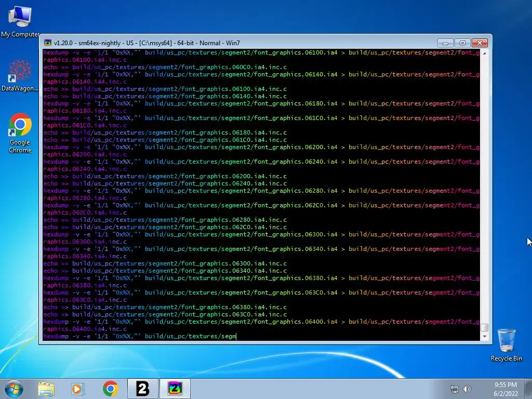Click the hexdump line reading font_graphics.06400.ia4
Screen dimensions: 532x399
pyautogui.click(x=261, y=322)
